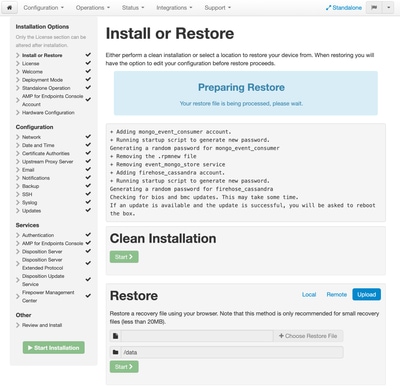Viewport: 400px width, 389px height.
Task: Click the Standalone mode icon link
Action: tap(344, 7)
